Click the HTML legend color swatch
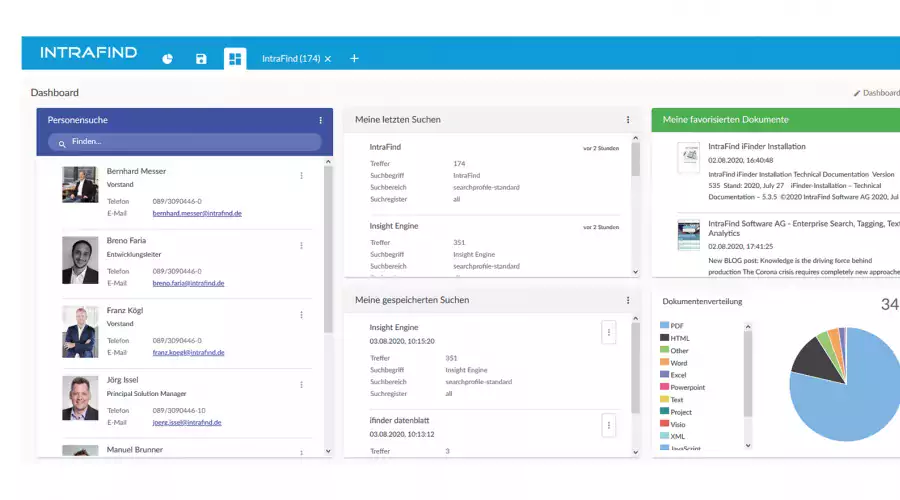The width and height of the screenshot is (900, 500). pos(664,338)
